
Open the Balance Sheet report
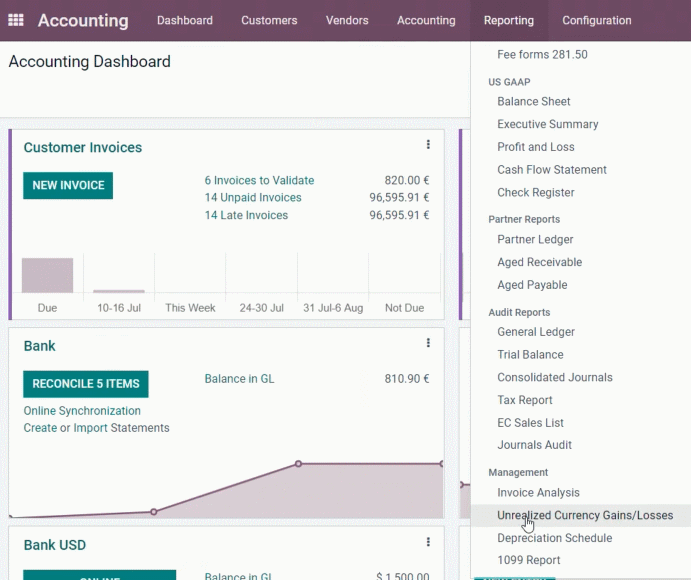534,101
